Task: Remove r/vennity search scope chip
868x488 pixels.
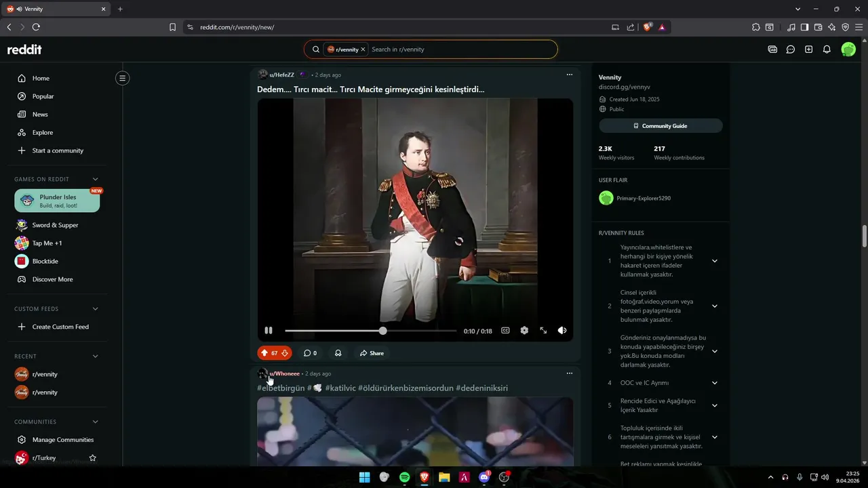Action: [x=363, y=49]
